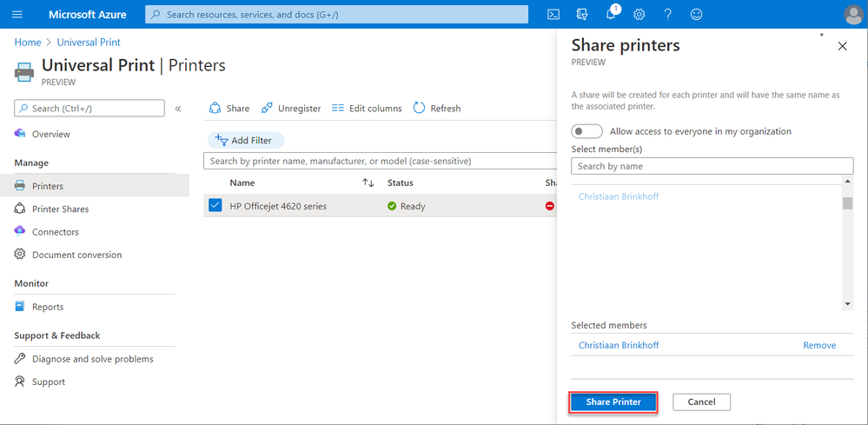
Task: Uncheck the HP Officejet 4620 series checkbox
Action: pos(215,206)
